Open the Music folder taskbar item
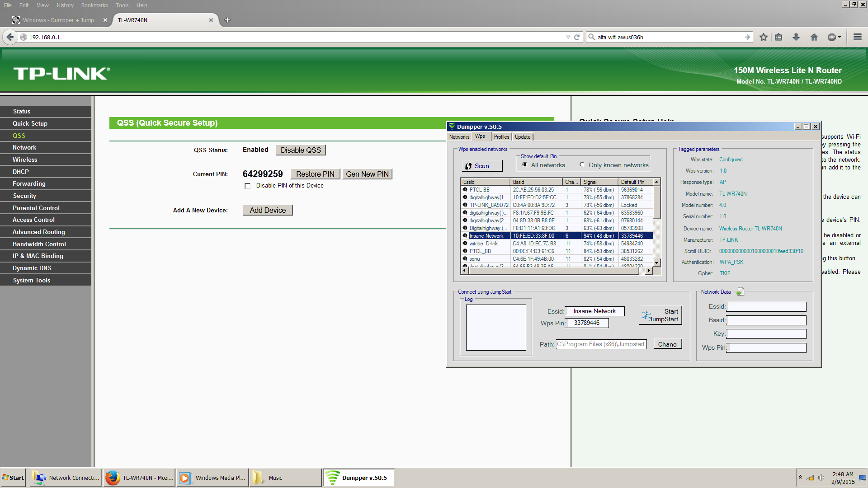This screenshot has height=488, width=868. pyautogui.click(x=286, y=478)
